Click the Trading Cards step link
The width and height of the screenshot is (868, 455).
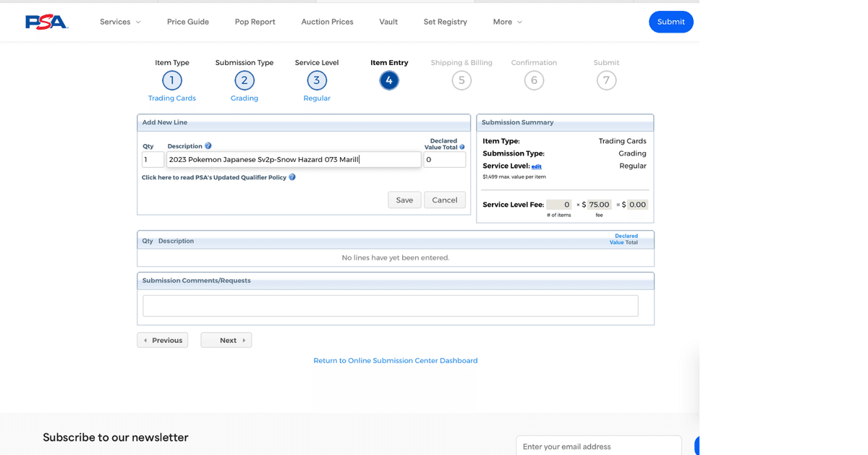(172, 98)
